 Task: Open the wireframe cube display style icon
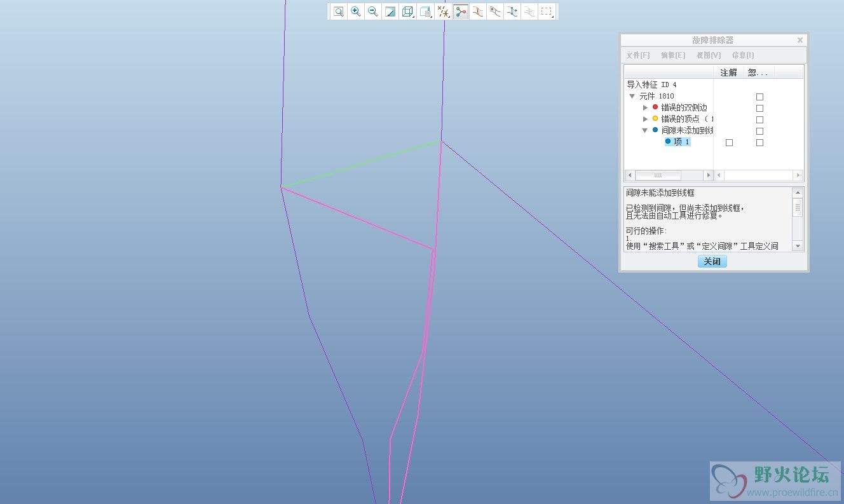[x=407, y=11]
